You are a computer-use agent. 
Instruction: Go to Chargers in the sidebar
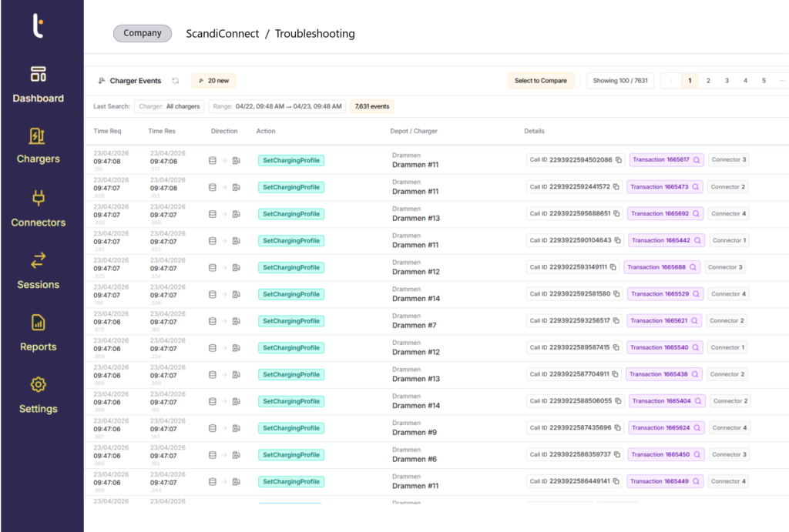[38, 136]
